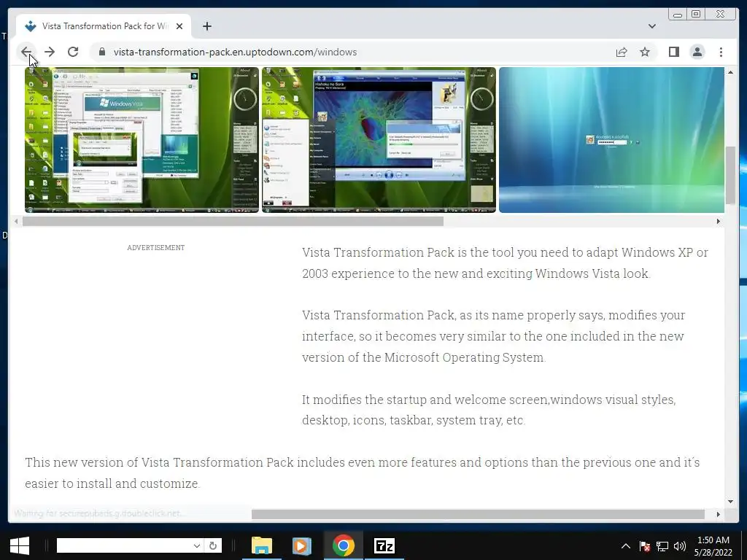Click the screenshot gallery horizontal scrollbar thumb
Screen dimensions: 747x560
233,222
